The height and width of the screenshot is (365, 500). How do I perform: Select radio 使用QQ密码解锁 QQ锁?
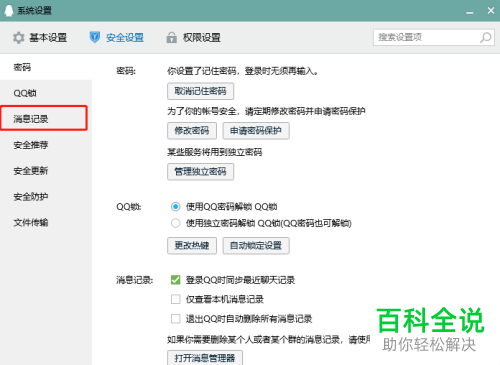(x=175, y=207)
